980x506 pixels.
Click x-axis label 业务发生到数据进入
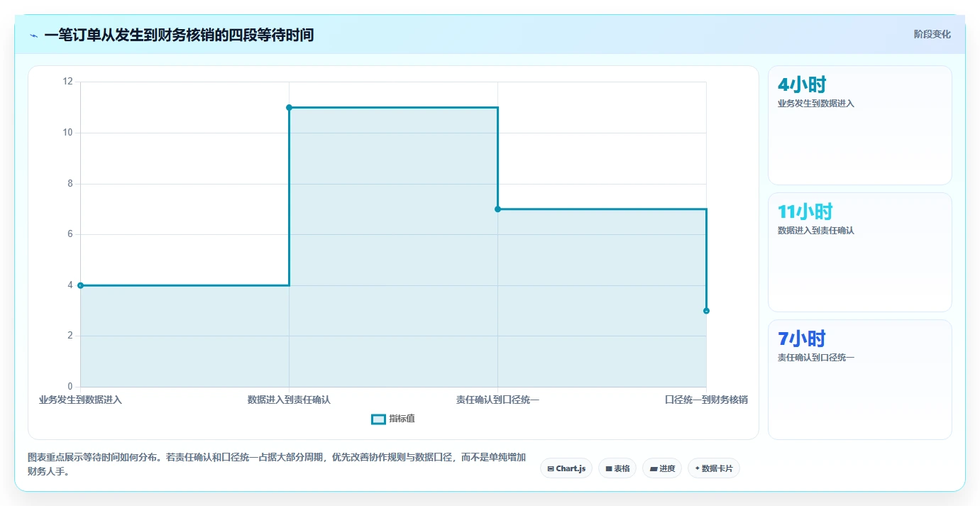pos(80,400)
